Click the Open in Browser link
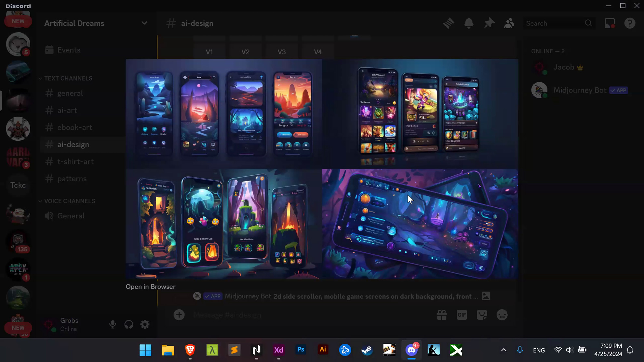The width and height of the screenshot is (644, 362). click(151, 287)
